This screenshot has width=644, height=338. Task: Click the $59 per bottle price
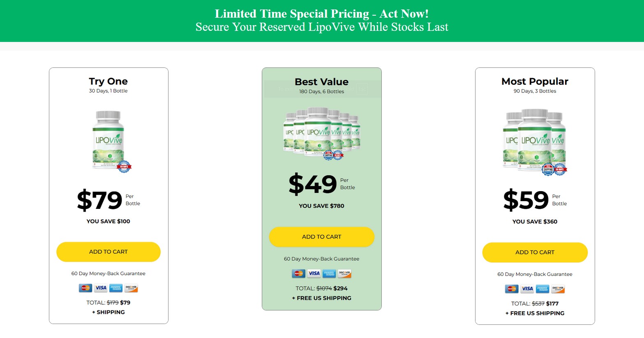pyautogui.click(x=526, y=200)
